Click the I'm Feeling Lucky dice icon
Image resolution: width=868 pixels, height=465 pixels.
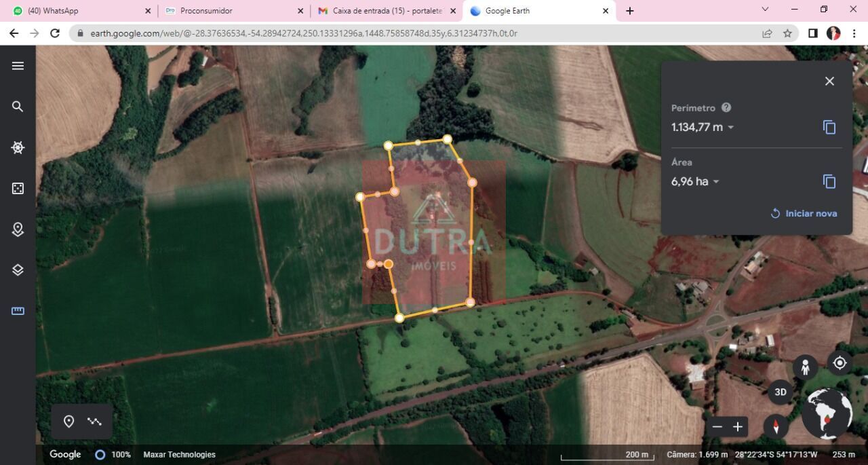(18, 189)
